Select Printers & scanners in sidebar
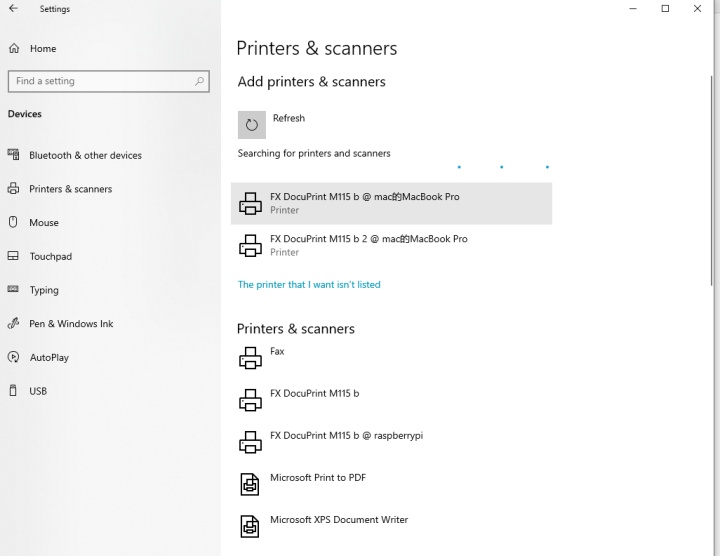Screen dimensions: 720x556 click(70, 189)
